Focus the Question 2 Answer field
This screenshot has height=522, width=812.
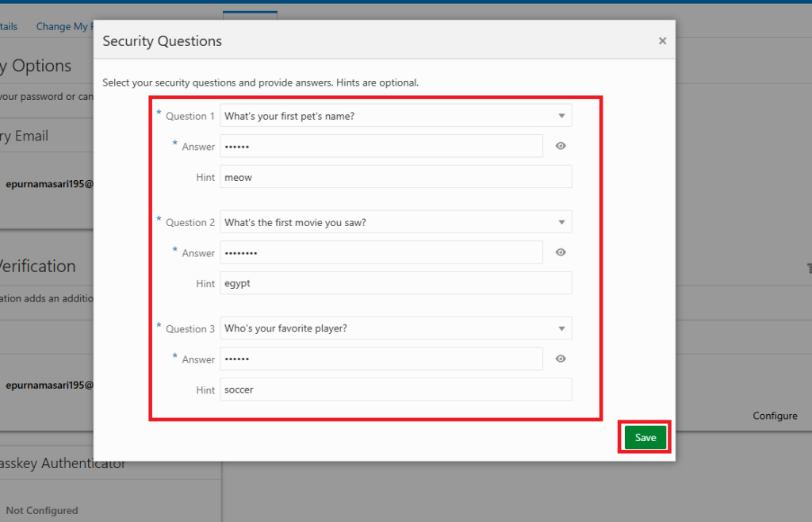(381, 253)
